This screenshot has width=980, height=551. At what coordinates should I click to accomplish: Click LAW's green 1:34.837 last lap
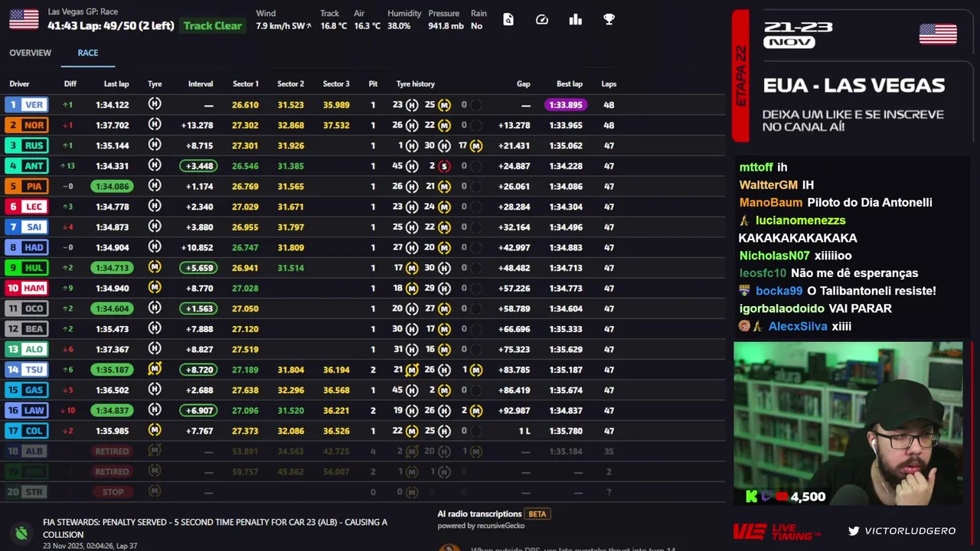pyautogui.click(x=112, y=410)
